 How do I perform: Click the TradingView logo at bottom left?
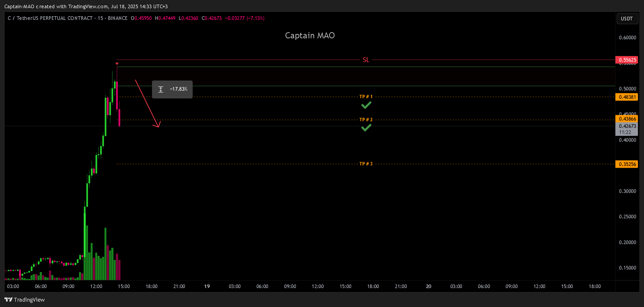tap(24, 299)
